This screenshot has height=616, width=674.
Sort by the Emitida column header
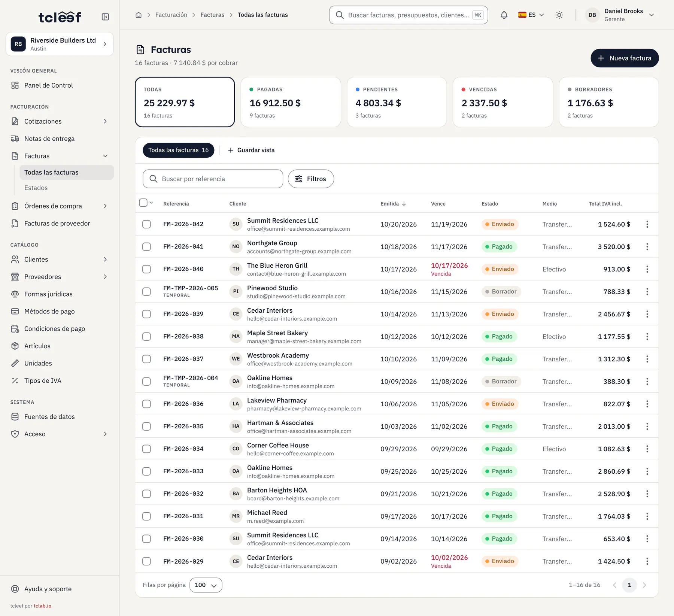393,204
